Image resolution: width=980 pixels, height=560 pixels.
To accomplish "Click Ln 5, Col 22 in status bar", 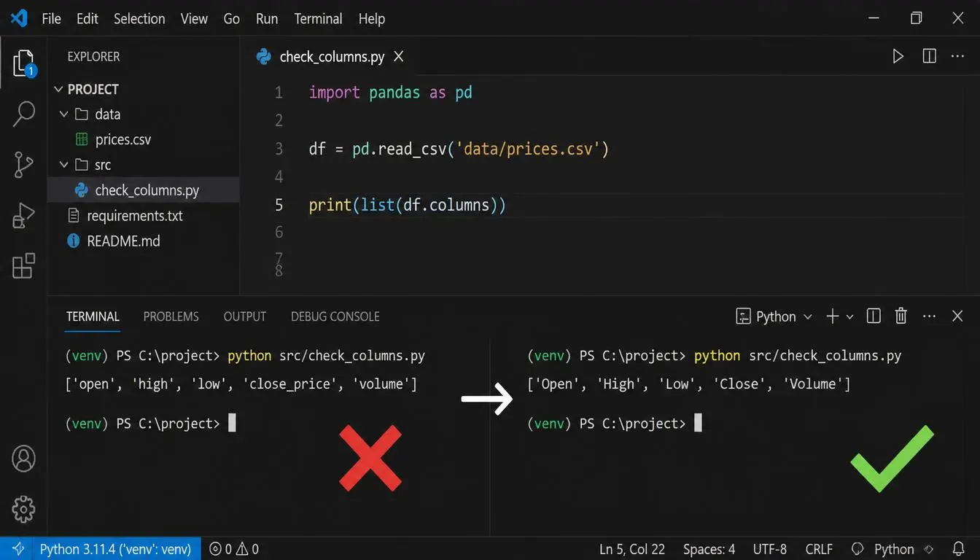I will pyautogui.click(x=632, y=549).
